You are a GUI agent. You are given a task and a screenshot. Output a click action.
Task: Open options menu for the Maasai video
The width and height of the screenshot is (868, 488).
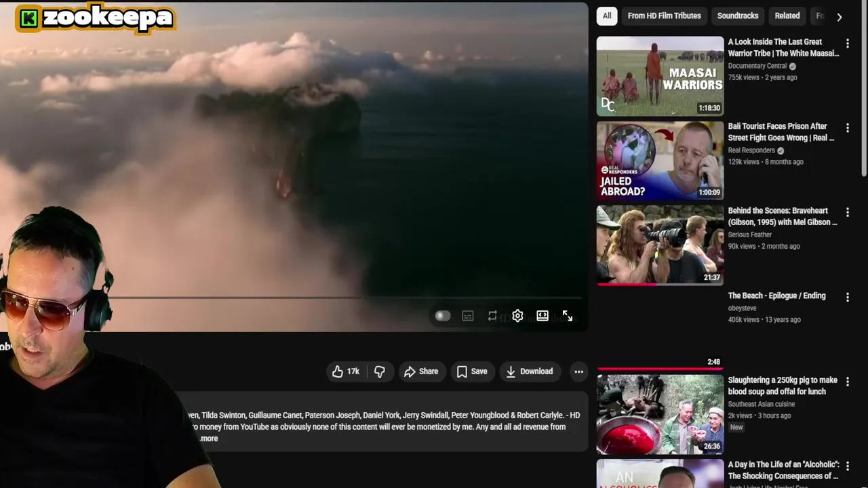[847, 43]
